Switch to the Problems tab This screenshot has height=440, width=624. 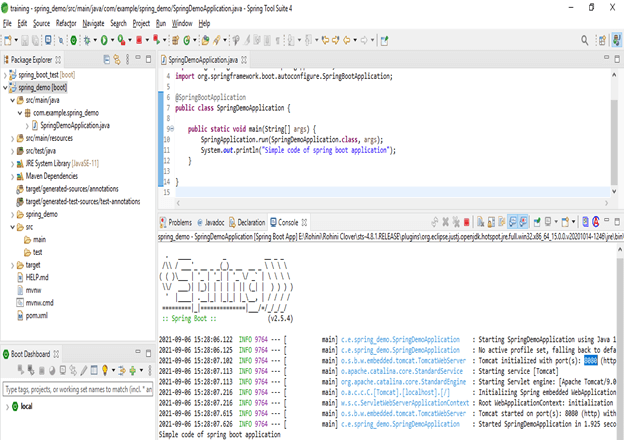point(179,222)
